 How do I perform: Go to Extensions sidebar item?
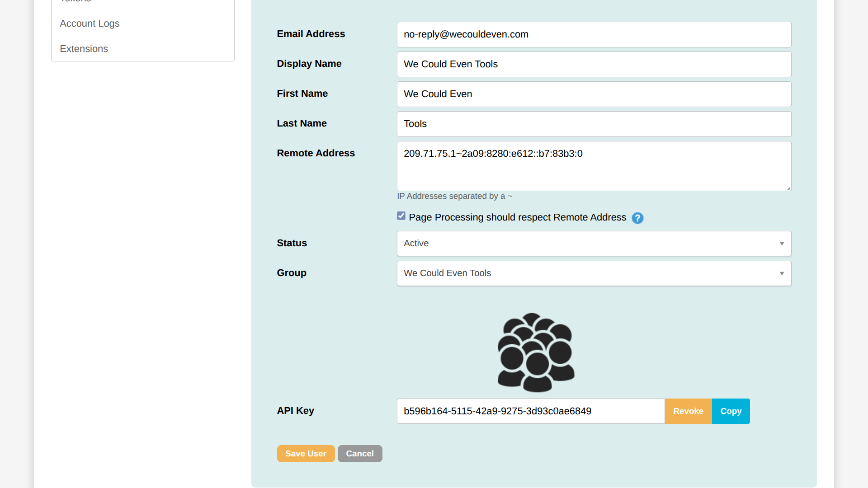84,49
